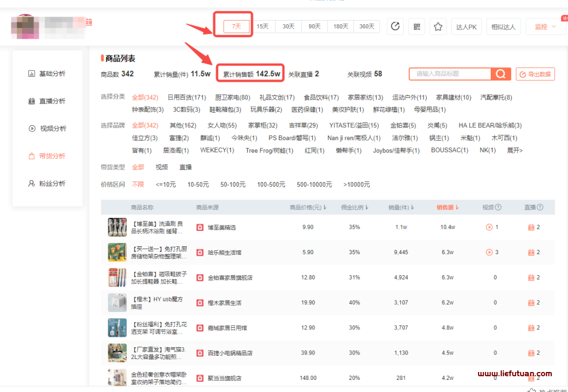Select price range 10-50元
The height and width of the screenshot is (392, 568).
click(198, 184)
